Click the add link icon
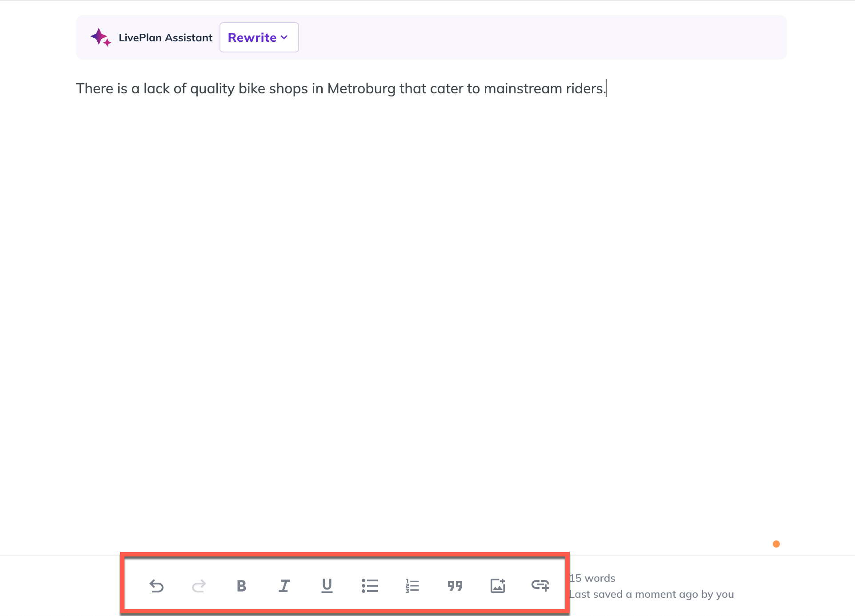Screen dimensions: 855x616 540,586
